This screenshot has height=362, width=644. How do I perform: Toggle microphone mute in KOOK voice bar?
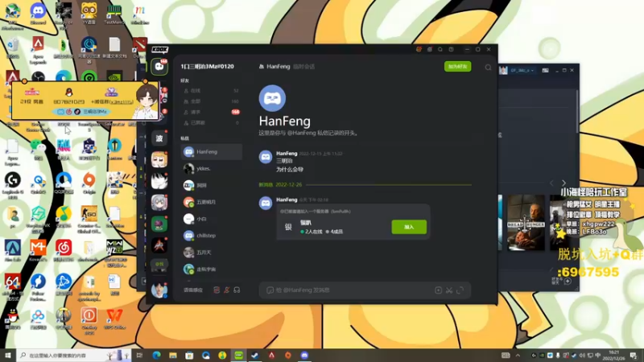click(227, 290)
